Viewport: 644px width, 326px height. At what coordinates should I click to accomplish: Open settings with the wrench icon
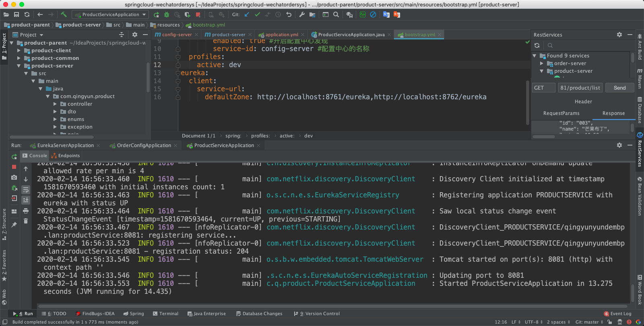(x=302, y=14)
